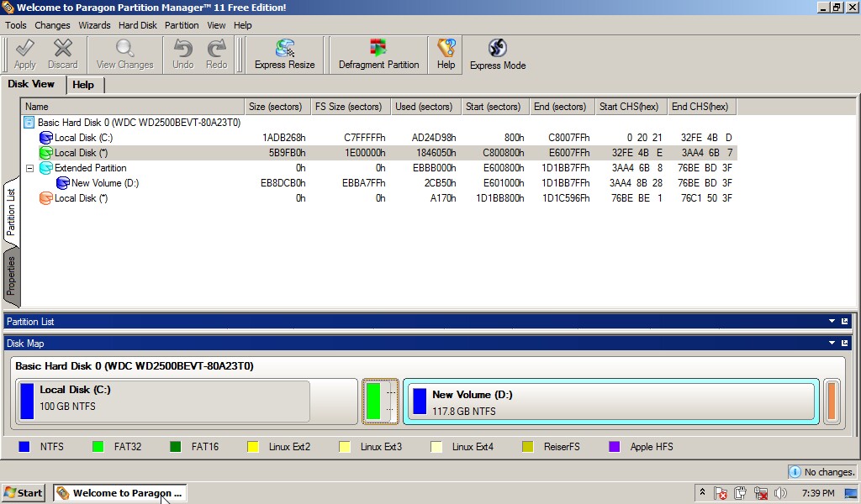Click the ReiserFS legend swatch
The height and width of the screenshot is (504, 861).
528,446
